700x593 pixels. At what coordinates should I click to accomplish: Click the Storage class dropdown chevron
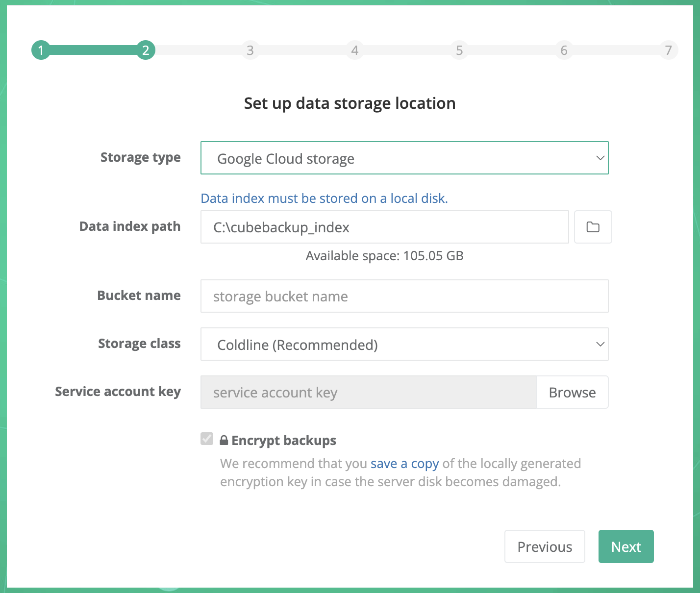pyautogui.click(x=600, y=344)
